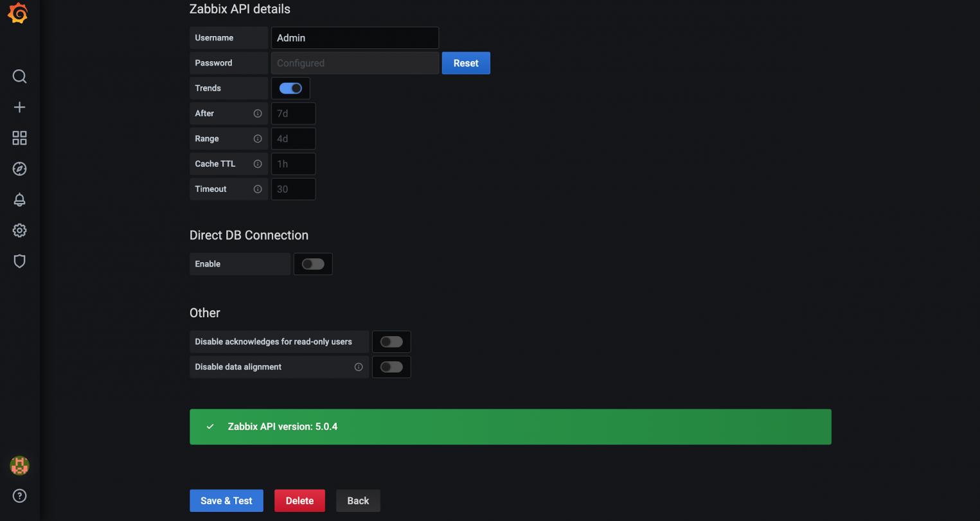The image size is (980, 521).
Task: Click the Back button
Action: click(x=358, y=501)
